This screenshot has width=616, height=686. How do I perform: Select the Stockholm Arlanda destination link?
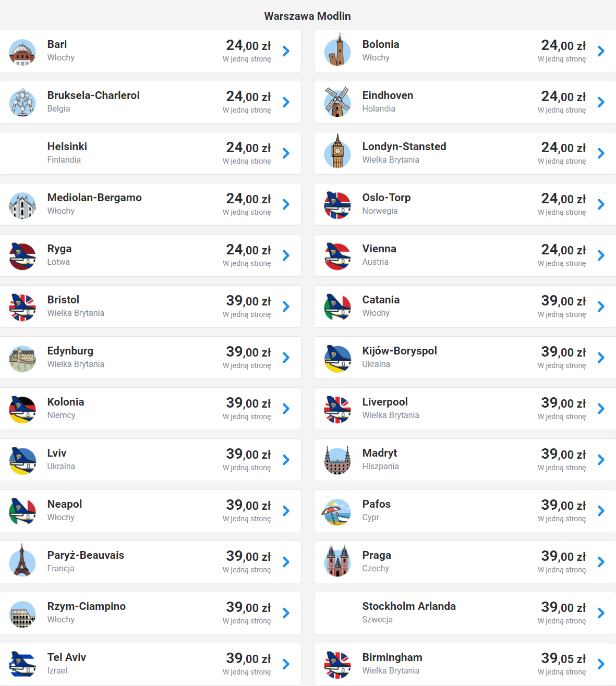(x=409, y=606)
